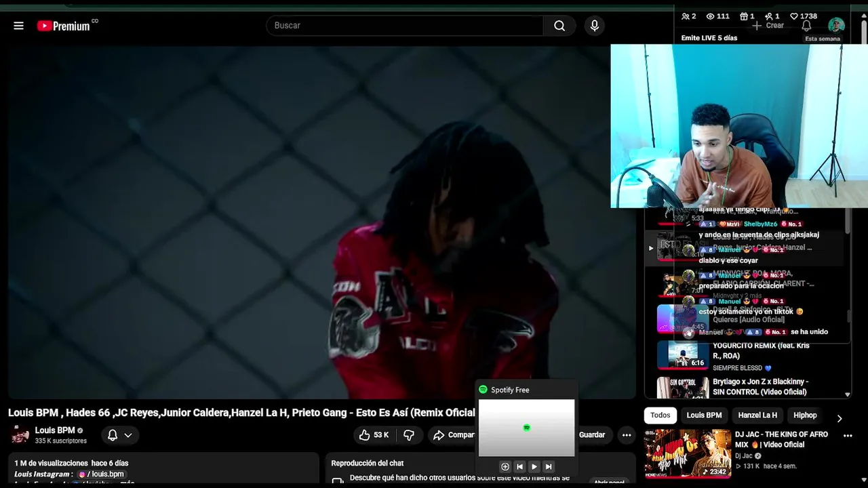
Task: Expand notification options next to bell
Action: click(x=127, y=435)
